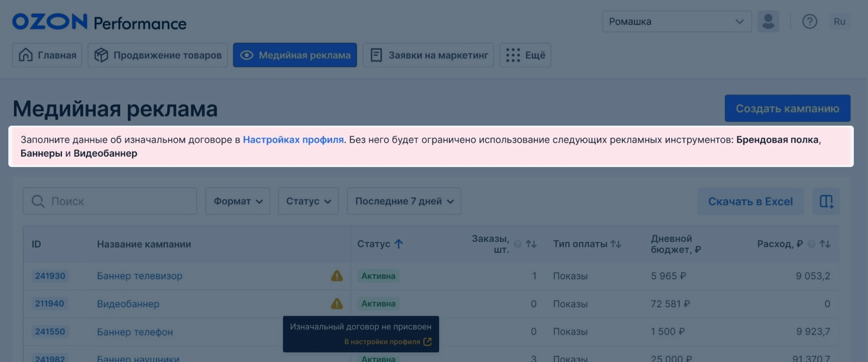The image size is (868, 362).
Task: Open Продвижение товаров tab
Action: point(158,55)
